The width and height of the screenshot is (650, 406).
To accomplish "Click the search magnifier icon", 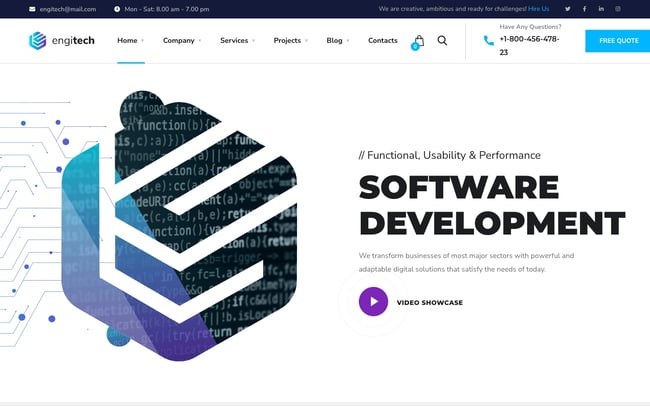I will [x=442, y=41].
